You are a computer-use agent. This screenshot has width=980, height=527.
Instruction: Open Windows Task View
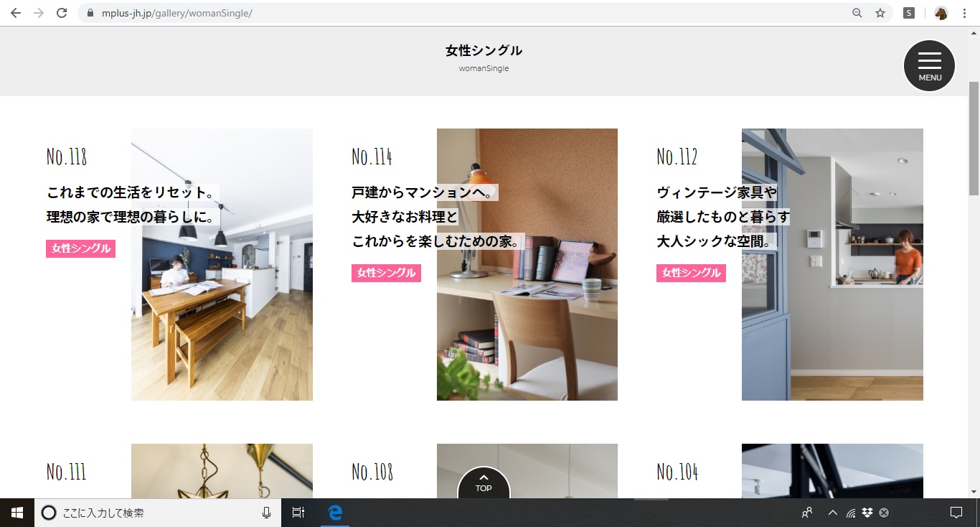298,513
